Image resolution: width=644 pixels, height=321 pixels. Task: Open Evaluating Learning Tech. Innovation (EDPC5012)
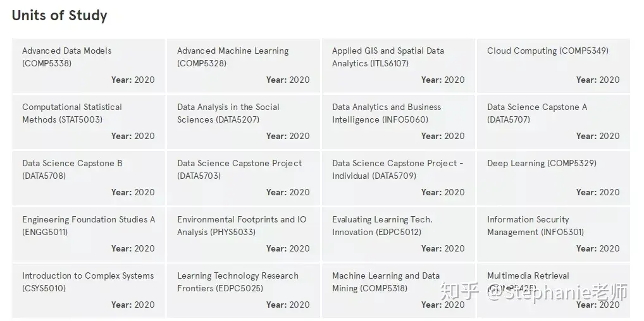tap(399, 234)
